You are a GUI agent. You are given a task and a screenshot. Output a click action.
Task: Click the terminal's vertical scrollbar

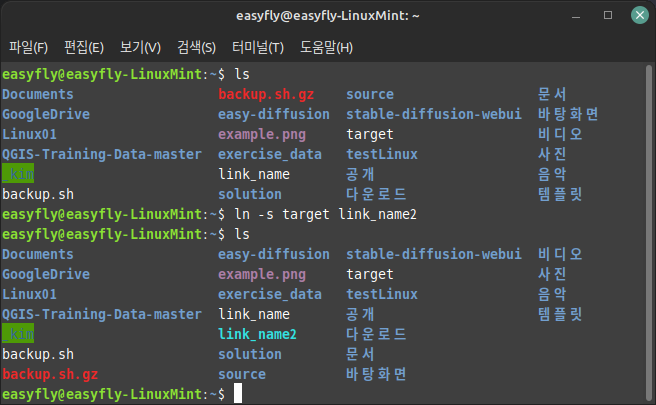(x=649, y=232)
